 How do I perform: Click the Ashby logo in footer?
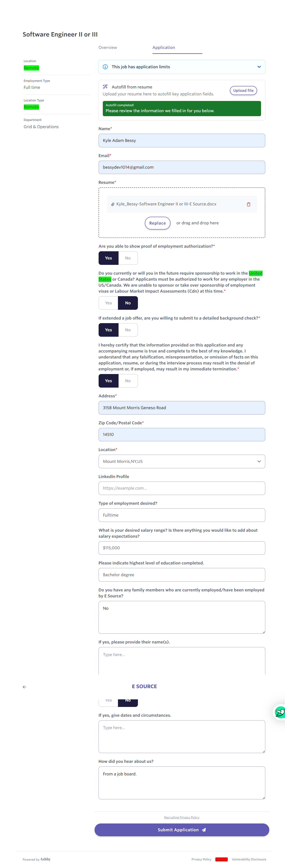click(x=45, y=859)
